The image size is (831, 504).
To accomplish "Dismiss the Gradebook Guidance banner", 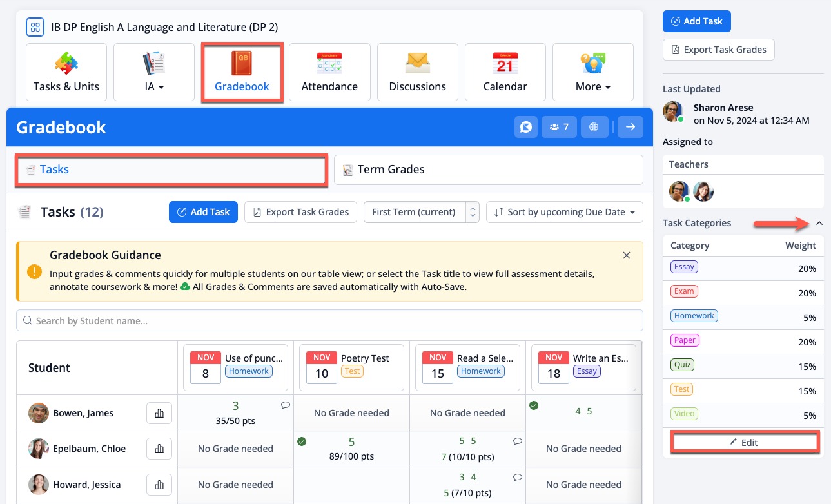I will [x=627, y=255].
